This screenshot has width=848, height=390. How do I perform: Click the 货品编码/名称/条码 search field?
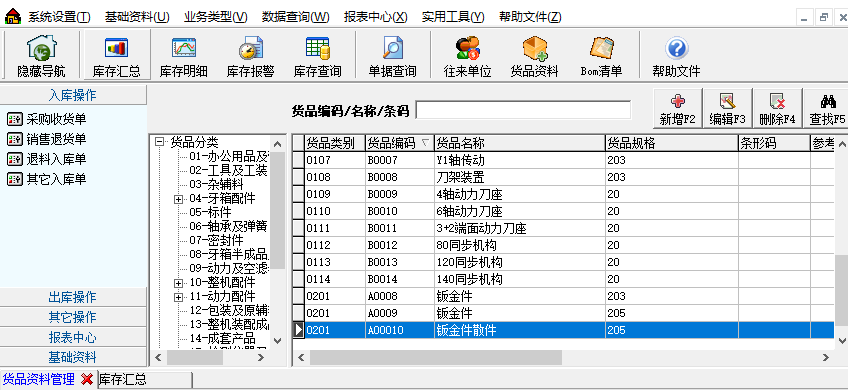[x=523, y=110]
